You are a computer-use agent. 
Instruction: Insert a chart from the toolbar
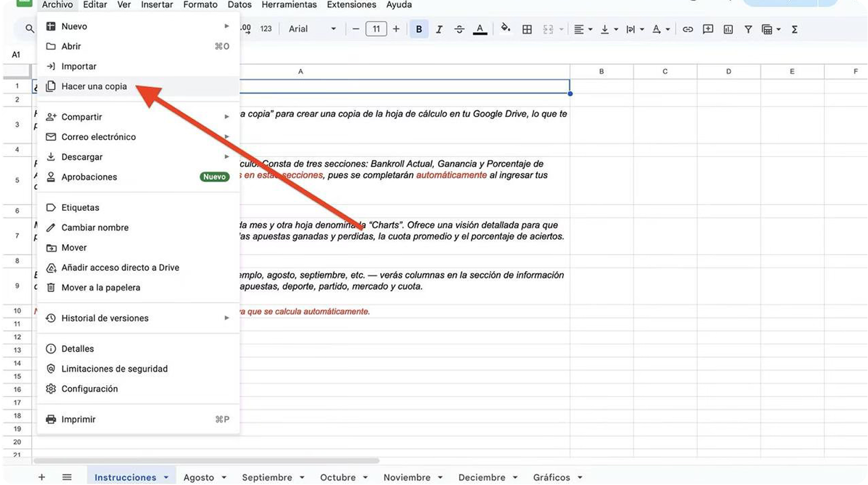pyautogui.click(x=728, y=29)
